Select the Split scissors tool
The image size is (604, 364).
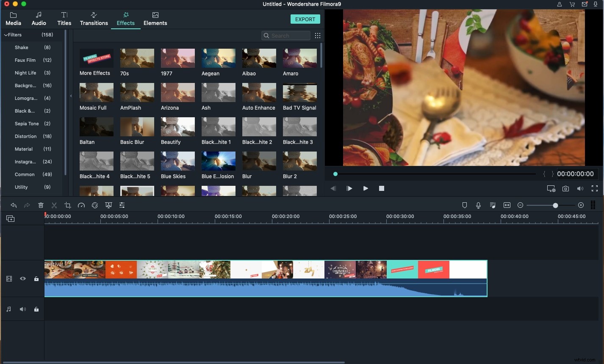[54, 205]
